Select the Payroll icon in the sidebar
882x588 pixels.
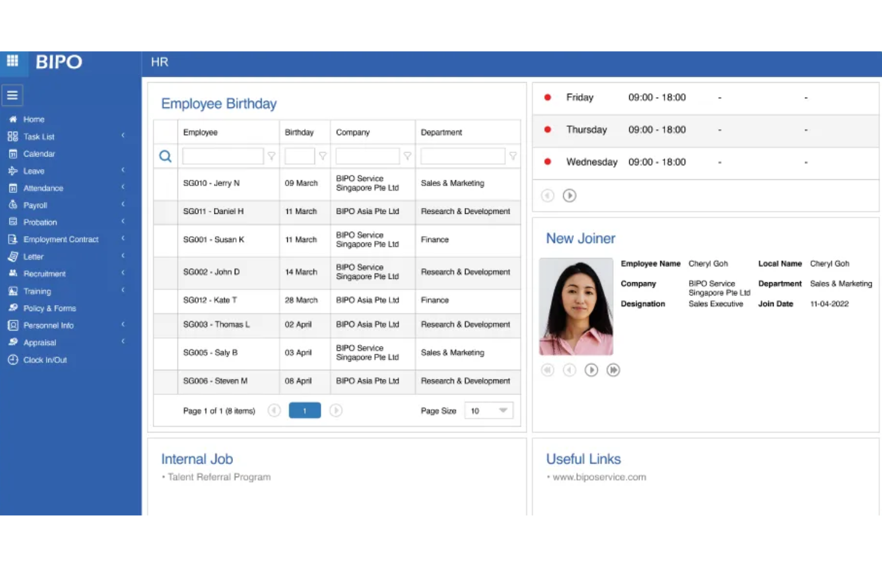pyautogui.click(x=14, y=205)
